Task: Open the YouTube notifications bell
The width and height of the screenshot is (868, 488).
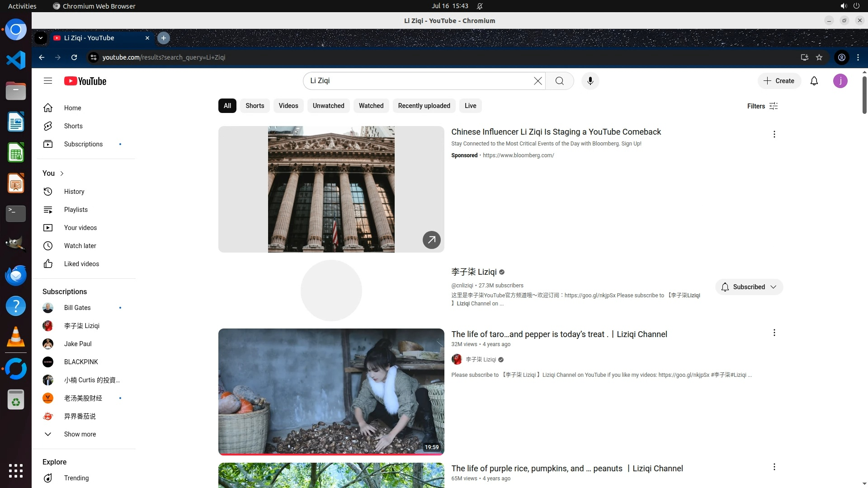Action: [814, 81]
